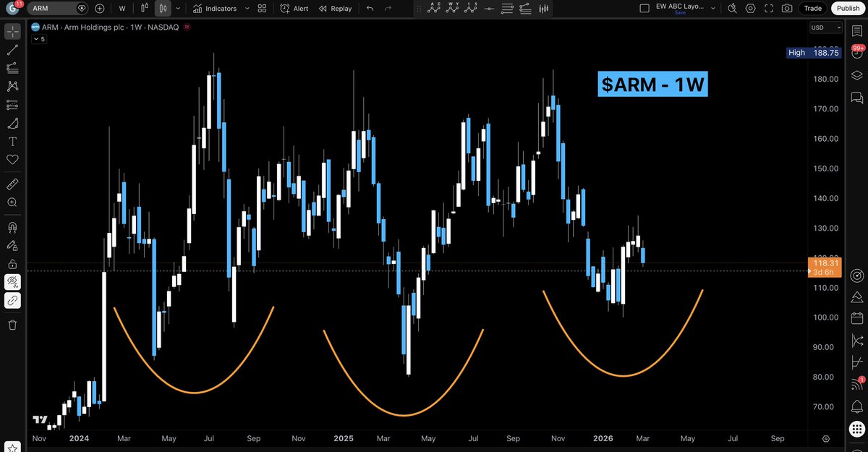Enter fullscreen mode
Screen dimensions: 868x452
pyautogui.click(x=769, y=9)
